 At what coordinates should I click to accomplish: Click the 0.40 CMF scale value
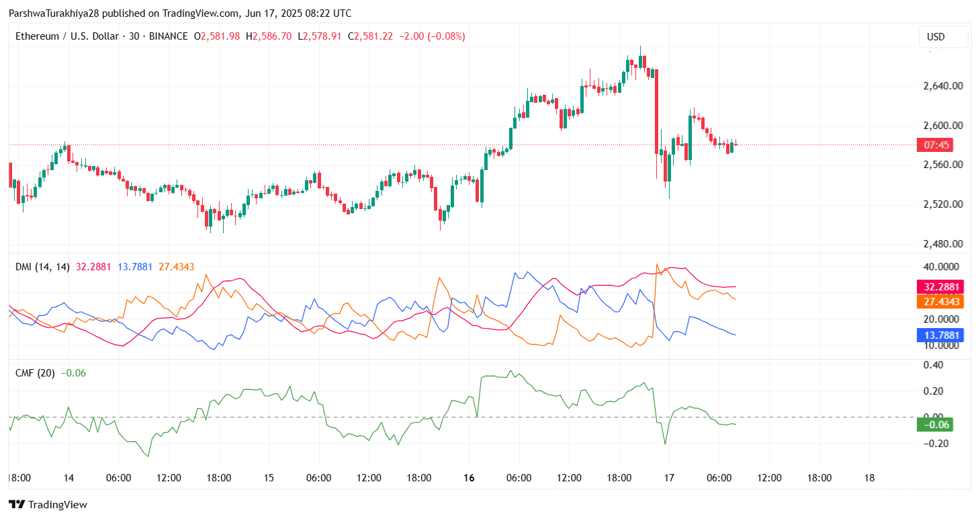934,364
